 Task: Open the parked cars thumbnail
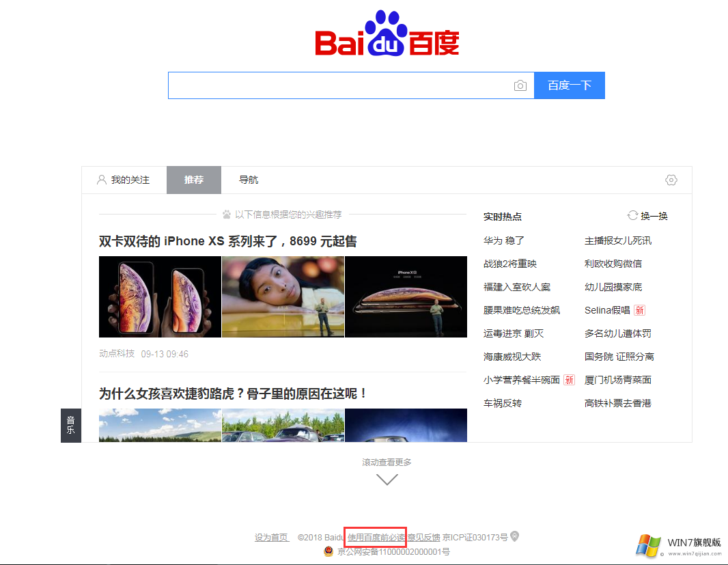283,425
